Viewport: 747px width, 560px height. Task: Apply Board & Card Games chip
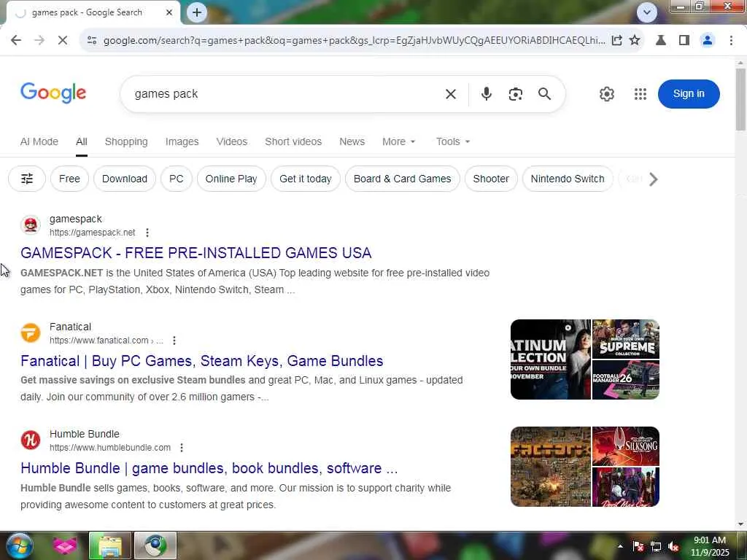coord(402,179)
